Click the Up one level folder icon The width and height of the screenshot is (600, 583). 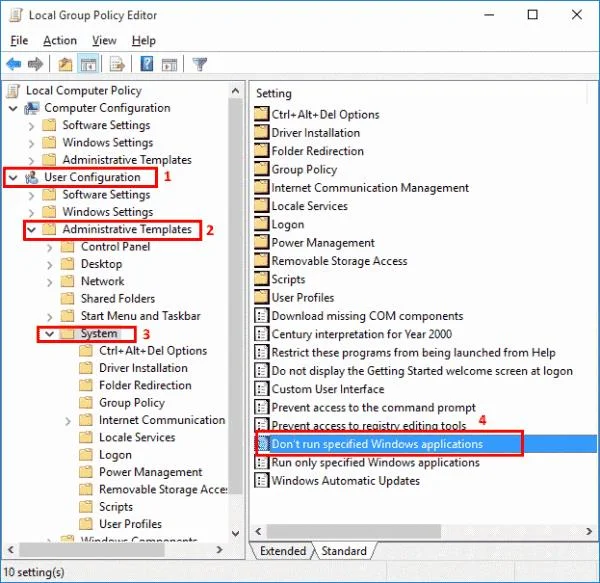point(65,64)
